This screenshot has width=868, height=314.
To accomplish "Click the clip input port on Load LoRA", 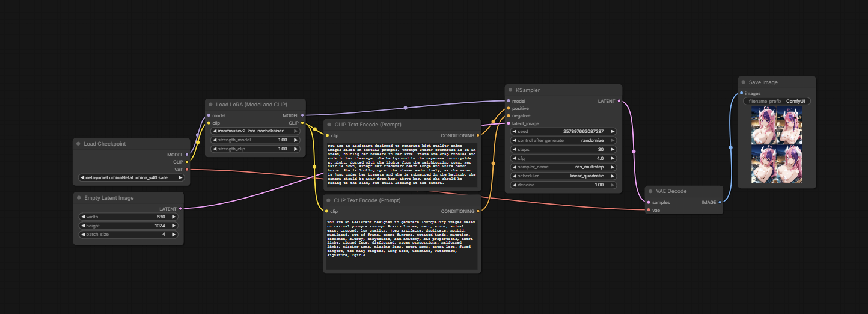I will [209, 123].
